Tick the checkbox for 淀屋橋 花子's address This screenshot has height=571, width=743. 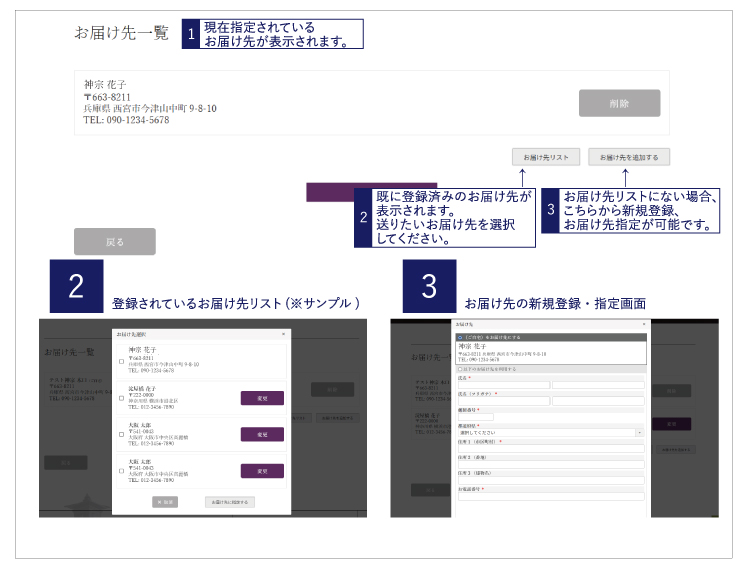click(122, 398)
